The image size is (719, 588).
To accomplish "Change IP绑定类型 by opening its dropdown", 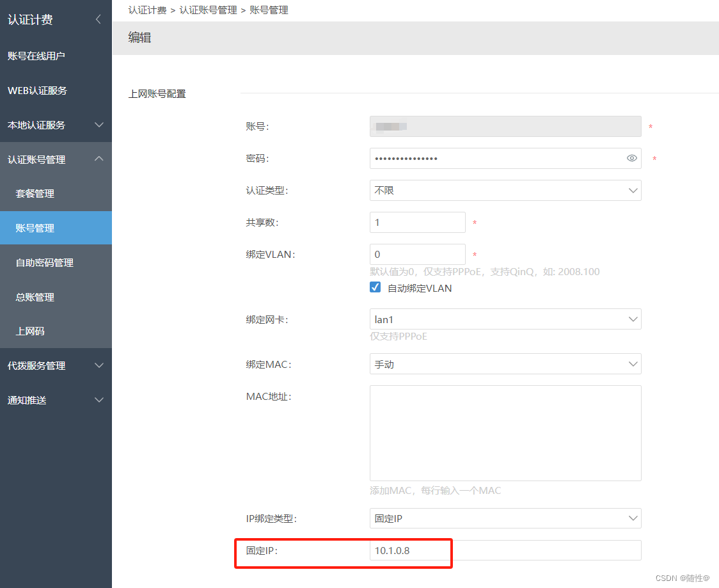I will click(x=505, y=518).
